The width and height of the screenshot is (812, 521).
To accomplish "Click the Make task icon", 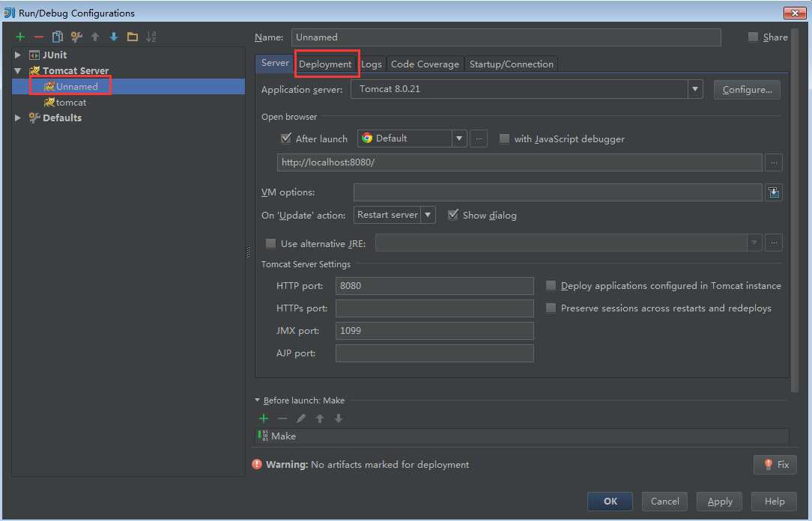I will coord(263,436).
